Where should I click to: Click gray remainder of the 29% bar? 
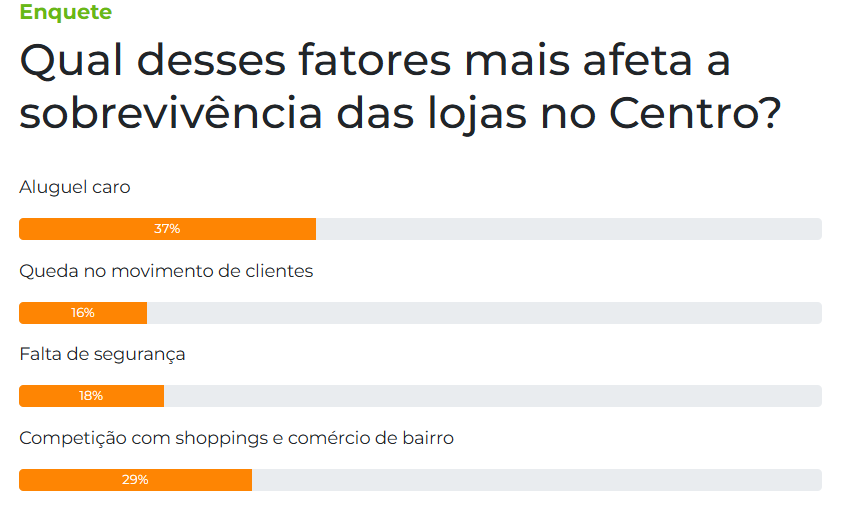[537, 480]
